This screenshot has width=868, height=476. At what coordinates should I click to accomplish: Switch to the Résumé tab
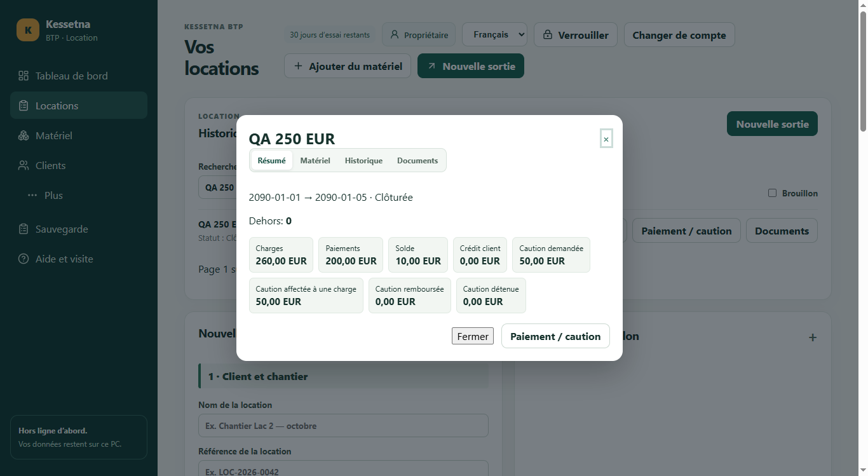(x=272, y=161)
